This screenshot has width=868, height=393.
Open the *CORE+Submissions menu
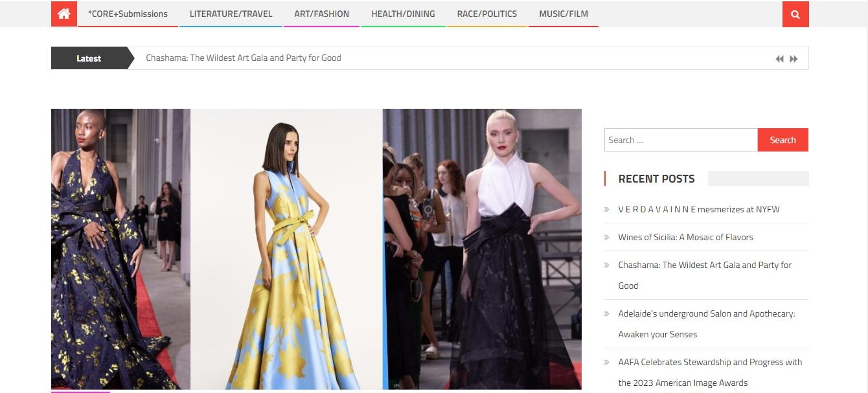coord(128,14)
